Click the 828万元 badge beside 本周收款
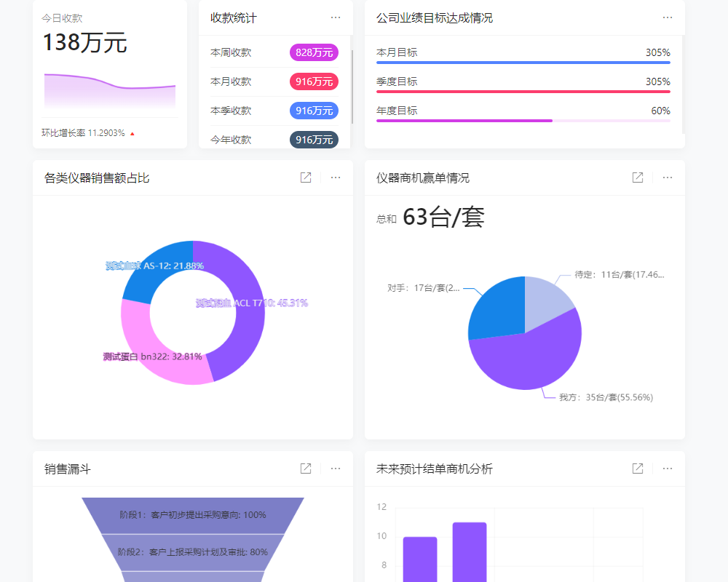The image size is (728, 582). coord(314,52)
